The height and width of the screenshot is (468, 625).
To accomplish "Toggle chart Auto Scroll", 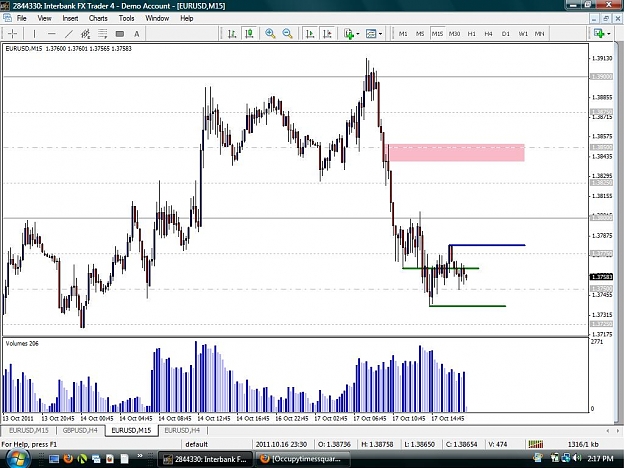I will tap(310, 34).
